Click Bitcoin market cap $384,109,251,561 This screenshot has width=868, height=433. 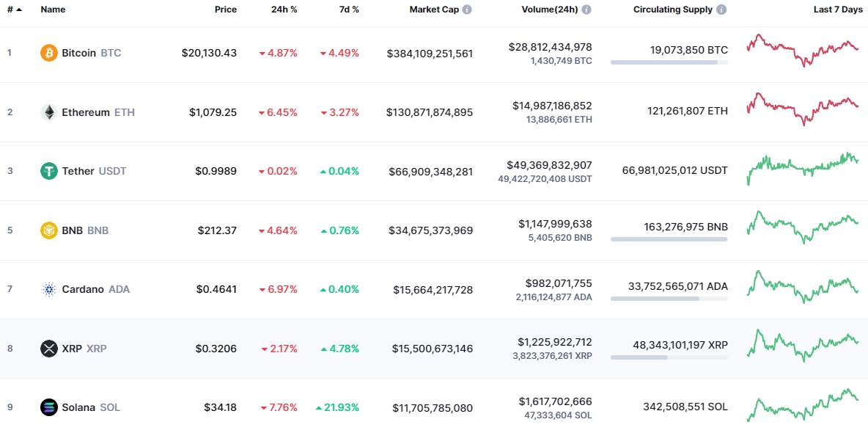pyautogui.click(x=430, y=54)
